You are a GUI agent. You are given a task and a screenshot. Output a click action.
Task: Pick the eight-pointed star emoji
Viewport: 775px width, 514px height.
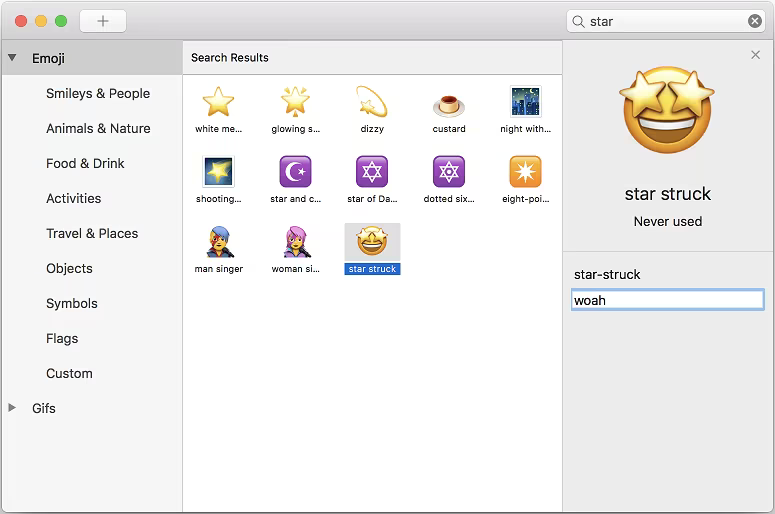pyautogui.click(x=525, y=171)
